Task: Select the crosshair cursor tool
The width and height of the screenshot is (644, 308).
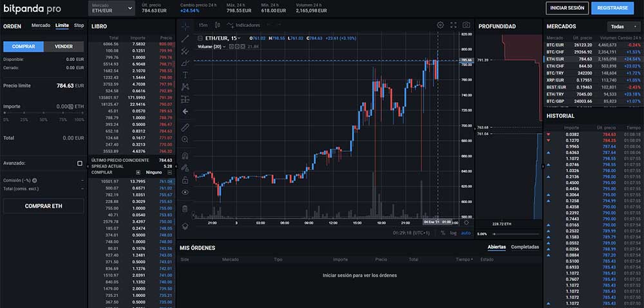Action: coord(185,26)
